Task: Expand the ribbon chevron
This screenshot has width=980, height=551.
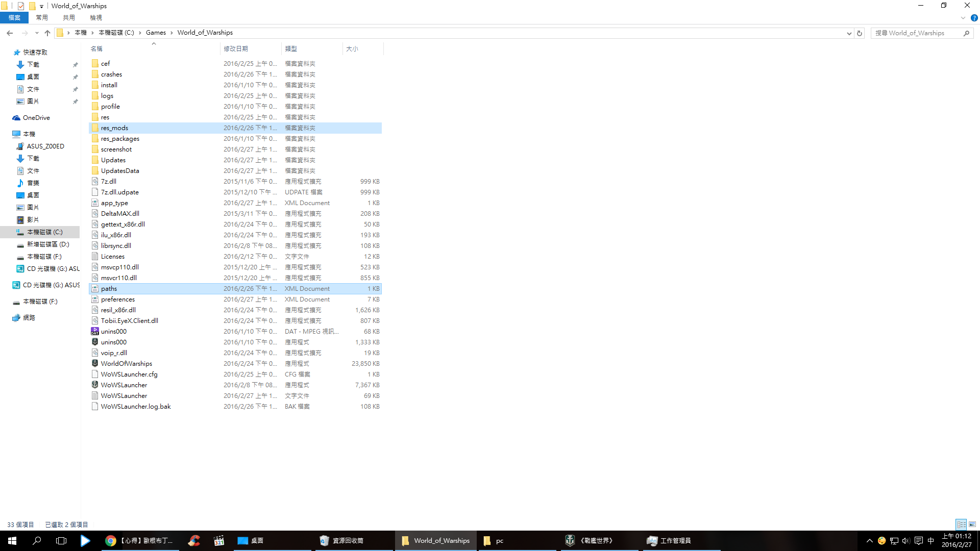Action: (x=963, y=18)
